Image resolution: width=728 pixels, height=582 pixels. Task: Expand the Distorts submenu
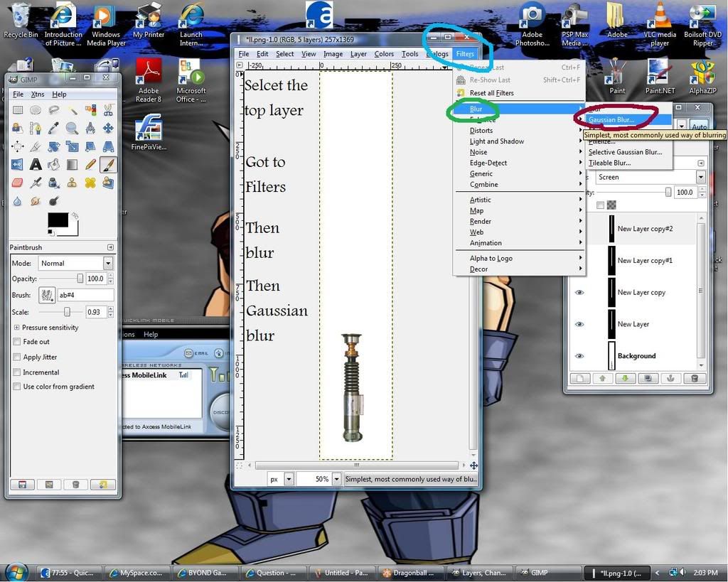tap(519, 131)
